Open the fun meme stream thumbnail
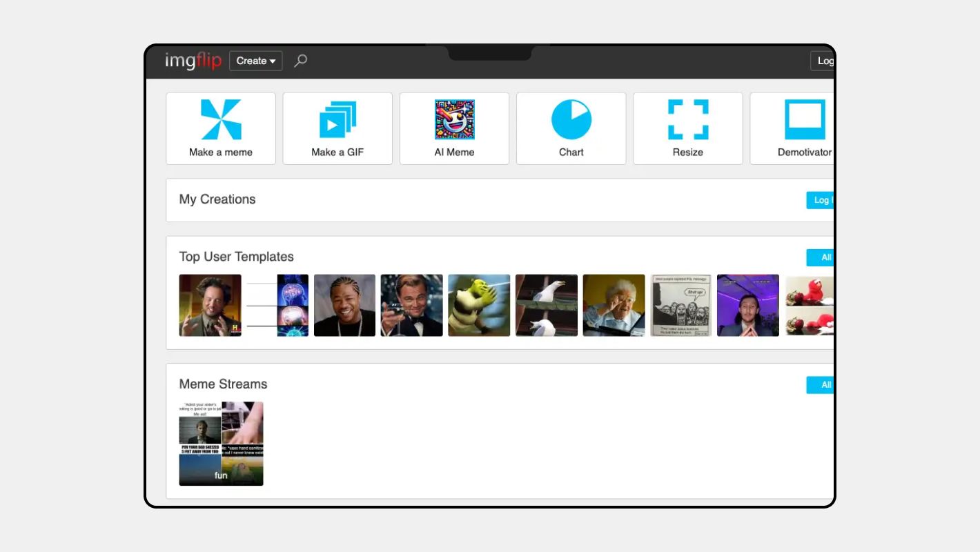 pos(221,444)
